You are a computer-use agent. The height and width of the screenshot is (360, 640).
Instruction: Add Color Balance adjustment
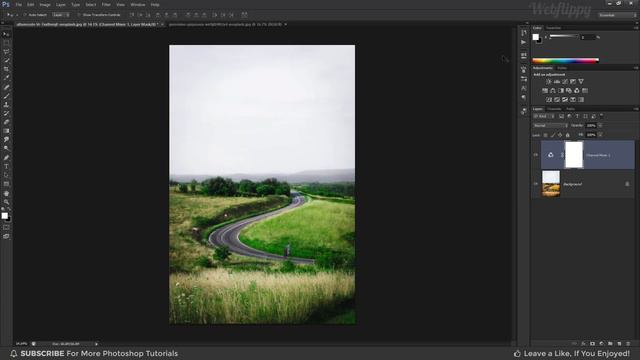[553, 91]
